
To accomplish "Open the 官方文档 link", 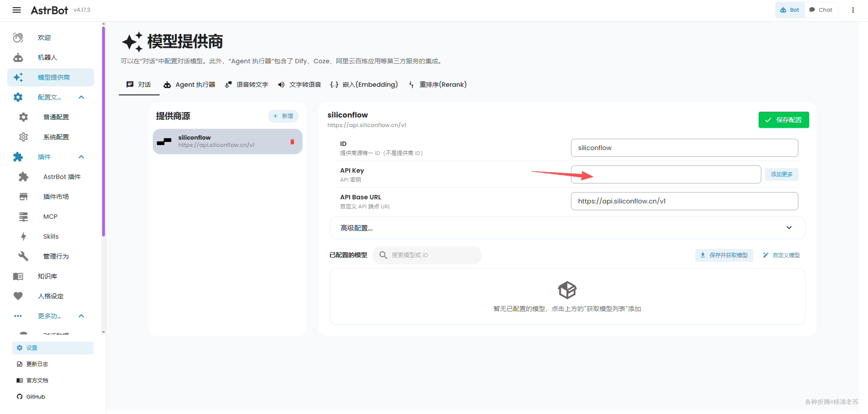I will click(x=53, y=380).
